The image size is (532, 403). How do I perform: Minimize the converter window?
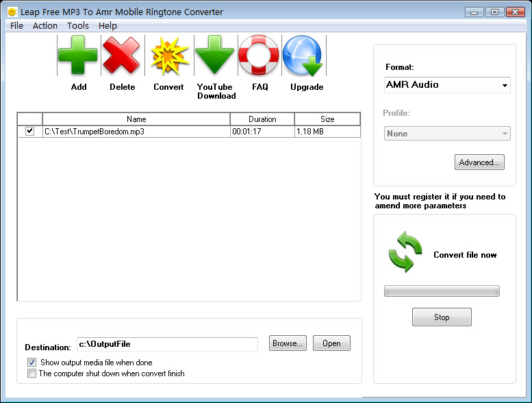pyautogui.click(x=474, y=12)
